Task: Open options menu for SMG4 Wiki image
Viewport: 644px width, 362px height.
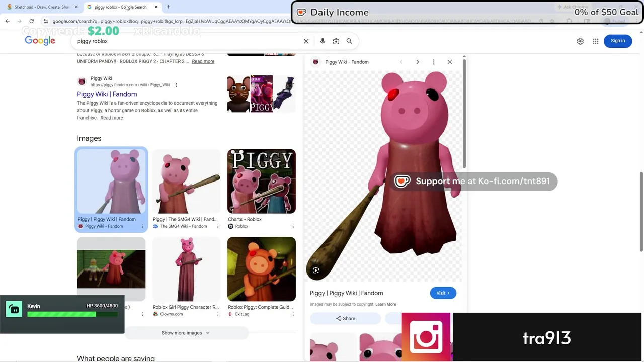Action: pyautogui.click(x=218, y=226)
